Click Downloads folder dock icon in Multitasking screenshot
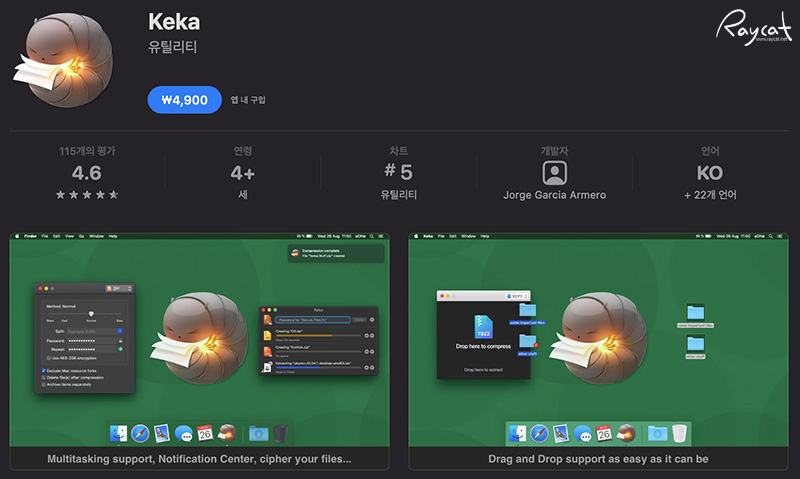The image size is (800, 479). [259, 434]
